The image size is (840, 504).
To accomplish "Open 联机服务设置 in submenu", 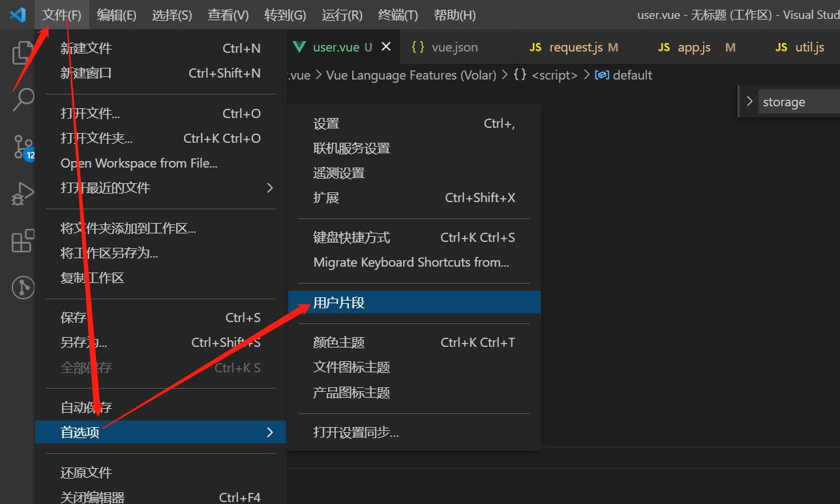I will click(x=414, y=149).
